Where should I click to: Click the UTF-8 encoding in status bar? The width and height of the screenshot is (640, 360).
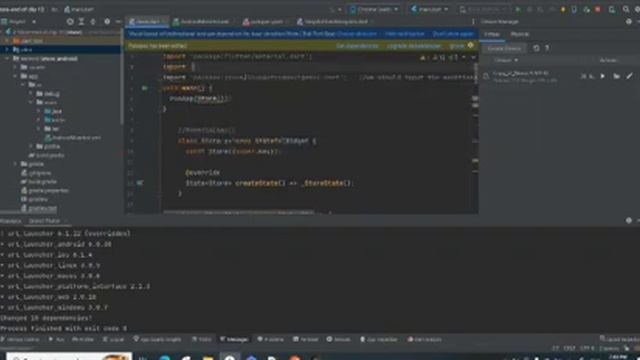(587, 349)
